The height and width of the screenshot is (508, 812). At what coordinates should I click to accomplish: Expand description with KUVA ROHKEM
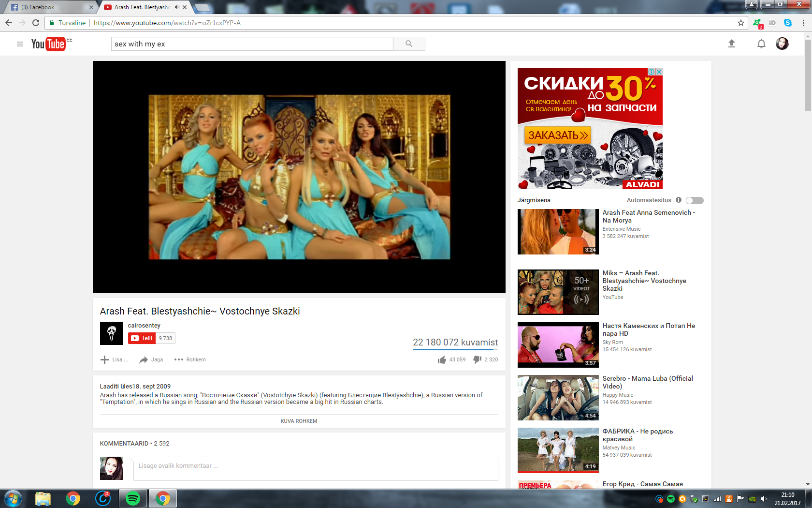(299, 421)
